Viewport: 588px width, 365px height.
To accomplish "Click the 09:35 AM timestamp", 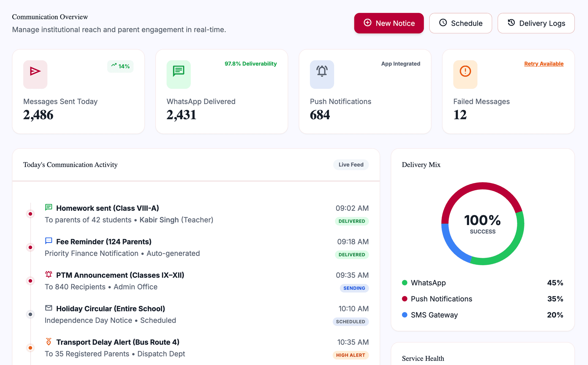I will [352, 275].
